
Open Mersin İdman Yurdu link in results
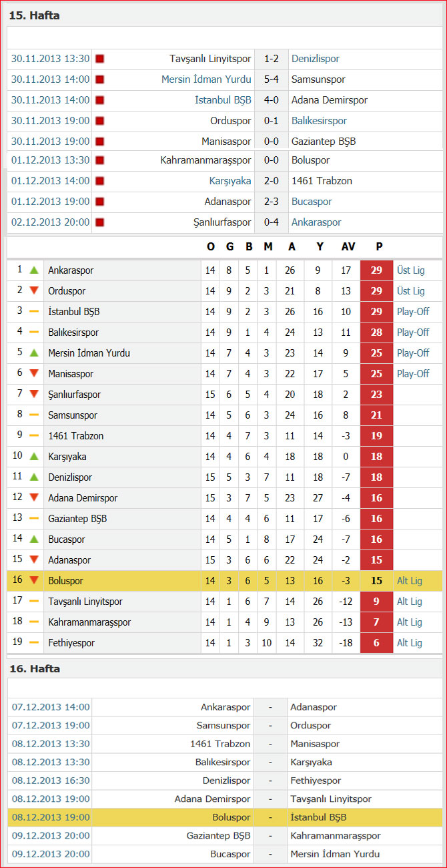(206, 79)
